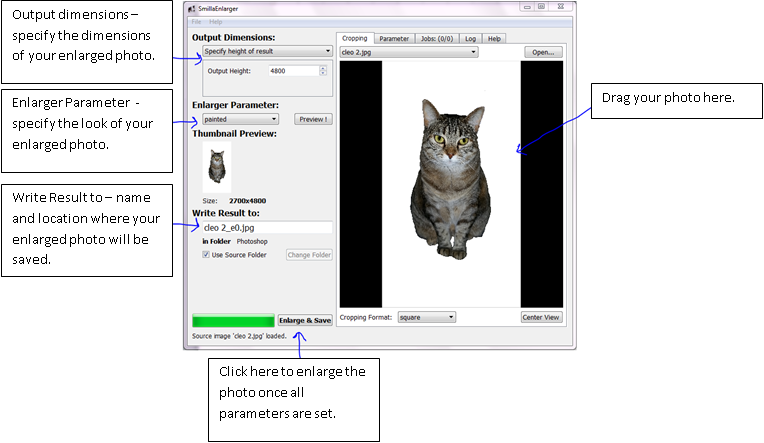764x443 pixels.
Task: Expand the Cropping Format 'square' dropdown
Action: (427, 317)
